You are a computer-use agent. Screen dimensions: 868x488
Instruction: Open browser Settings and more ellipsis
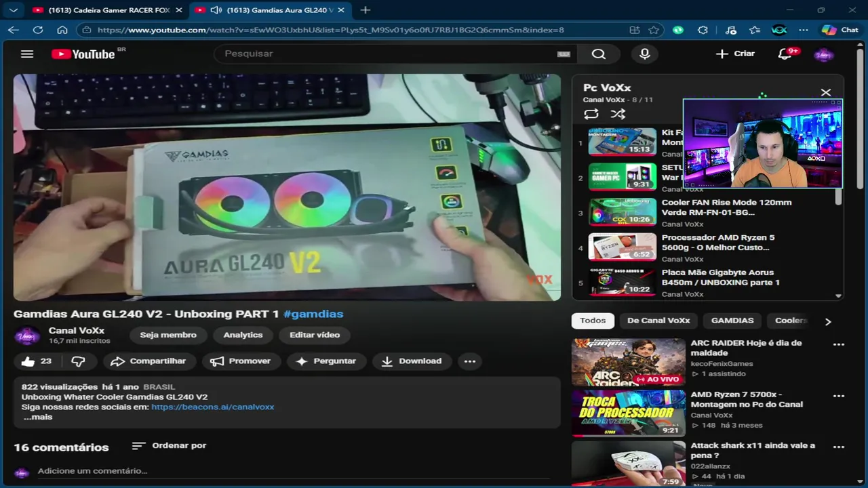[804, 30]
